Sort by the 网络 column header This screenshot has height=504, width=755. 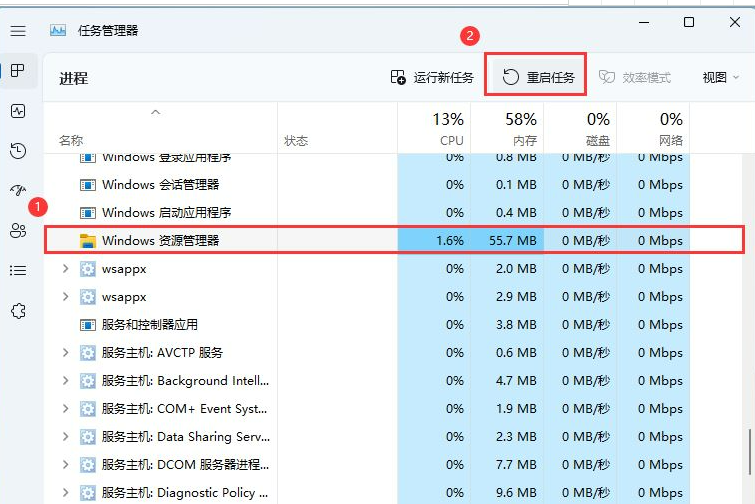653,128
